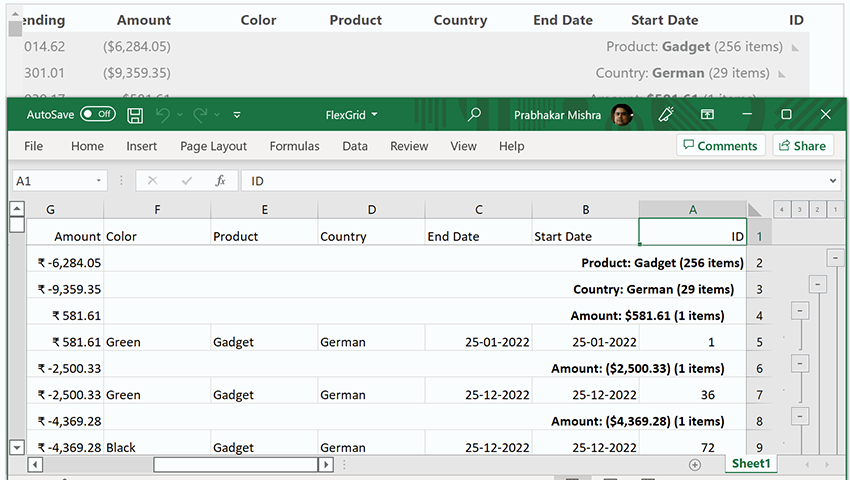Click the Redo arrow icon
Viewport: 850px width, 480px height.
(x=200, y=115)
